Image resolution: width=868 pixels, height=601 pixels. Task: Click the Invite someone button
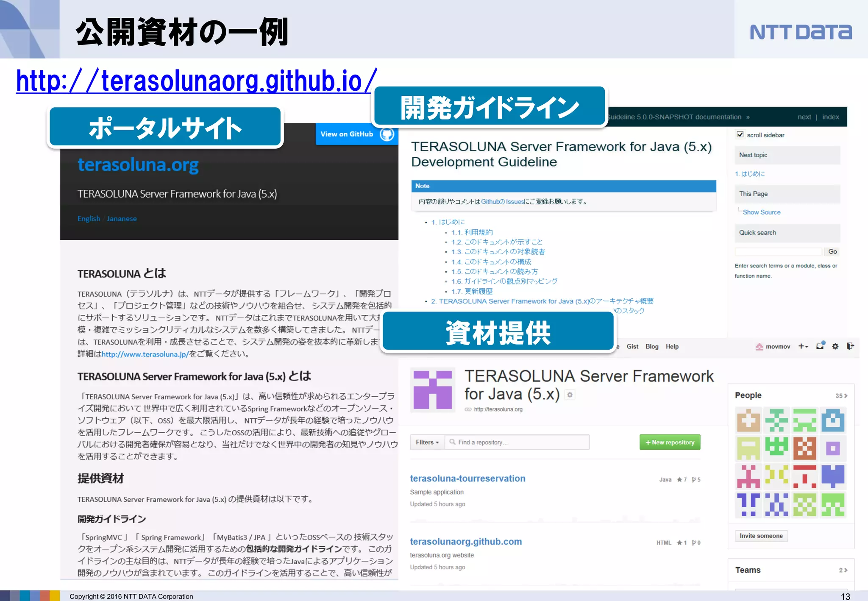[761, 536]
